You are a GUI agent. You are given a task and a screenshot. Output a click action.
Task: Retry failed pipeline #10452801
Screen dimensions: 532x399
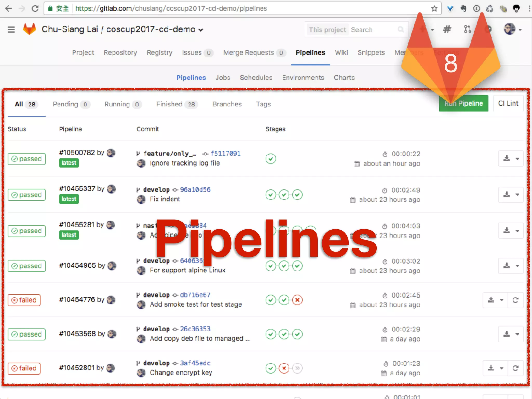point(515,368)
